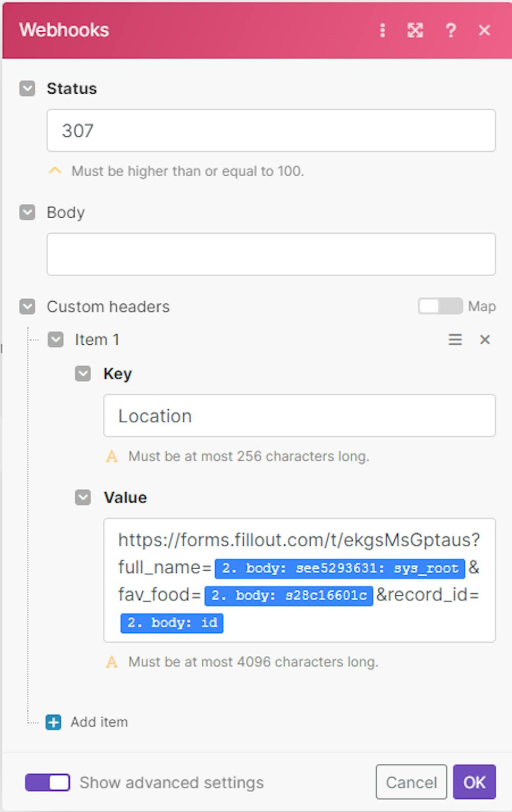Close the Webhooks dialog with X
The image size is (512, 812).
(x=484, y=30)
